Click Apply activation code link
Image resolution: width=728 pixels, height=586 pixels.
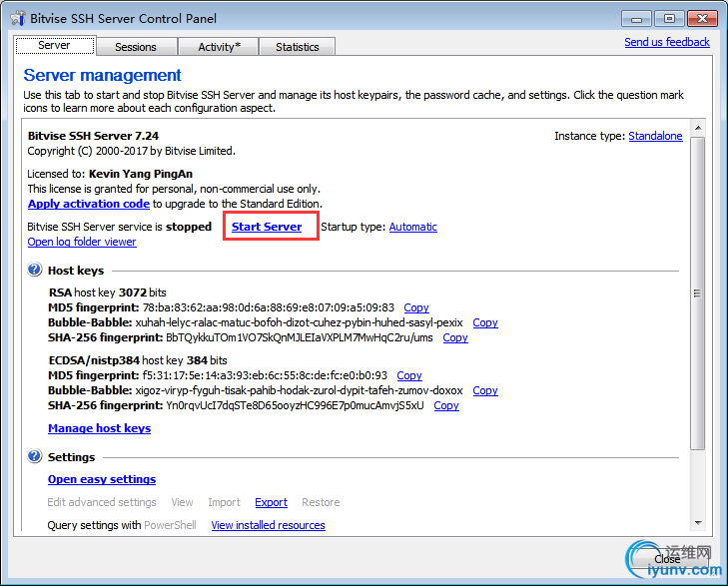click(89, 204)
